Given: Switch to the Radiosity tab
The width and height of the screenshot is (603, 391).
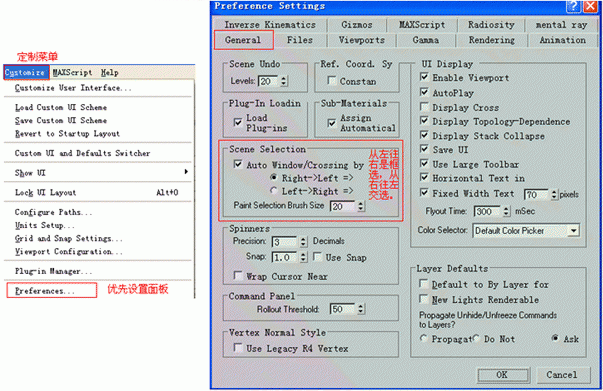Looking at the screenshot, I should tap(491, 25).
